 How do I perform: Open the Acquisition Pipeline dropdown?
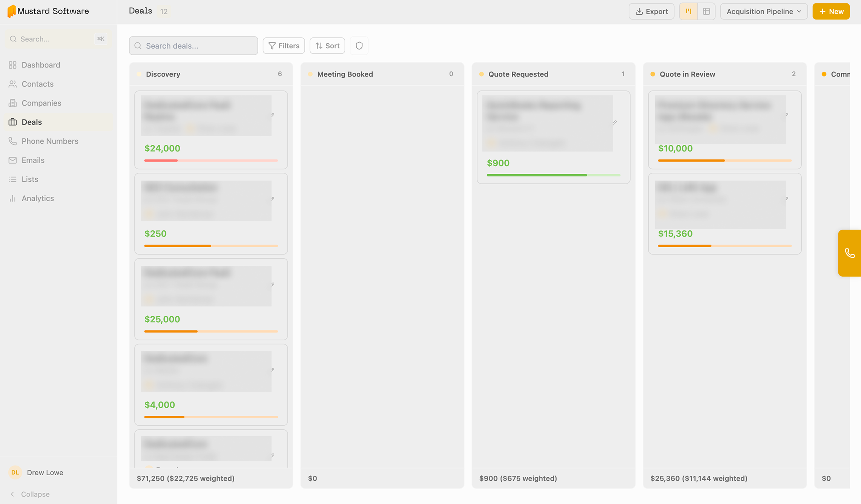pyautogui.click(x=763, y=11)
